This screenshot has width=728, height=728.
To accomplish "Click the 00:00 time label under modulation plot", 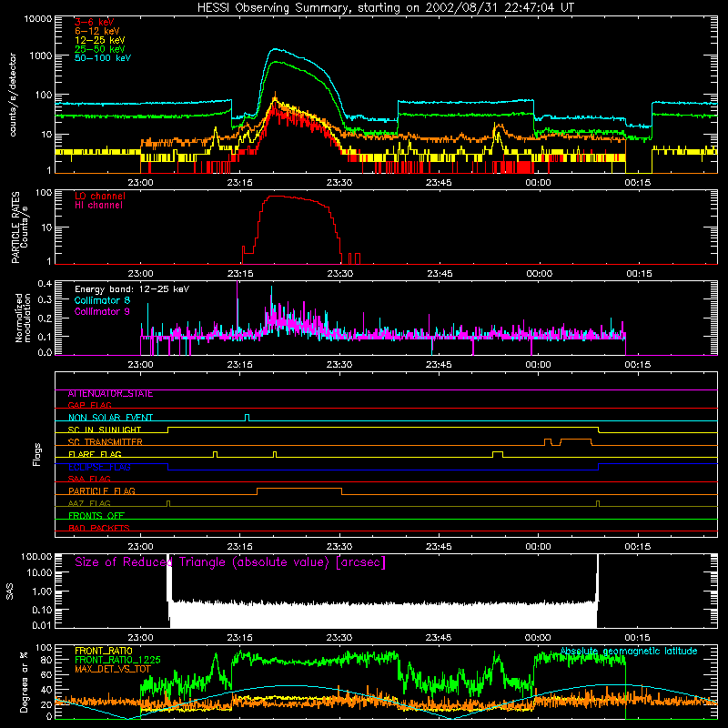I will tap(538, 365).
